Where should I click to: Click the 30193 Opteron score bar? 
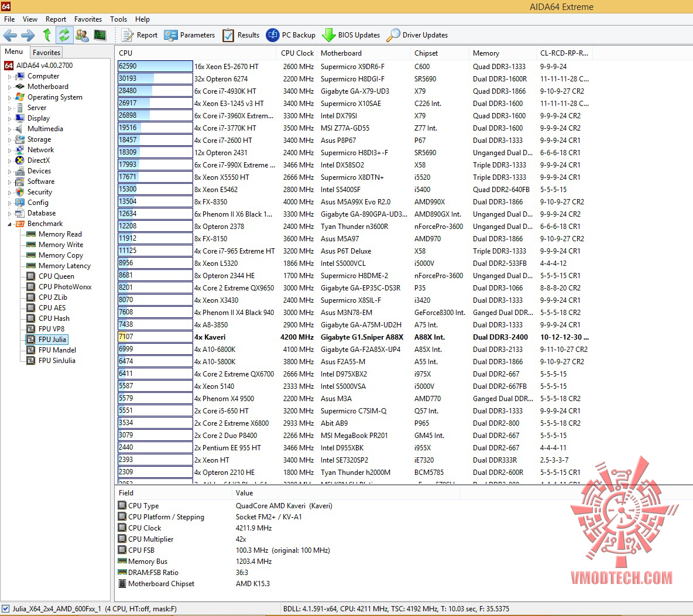pyautogui.click(x=155, y=78)
